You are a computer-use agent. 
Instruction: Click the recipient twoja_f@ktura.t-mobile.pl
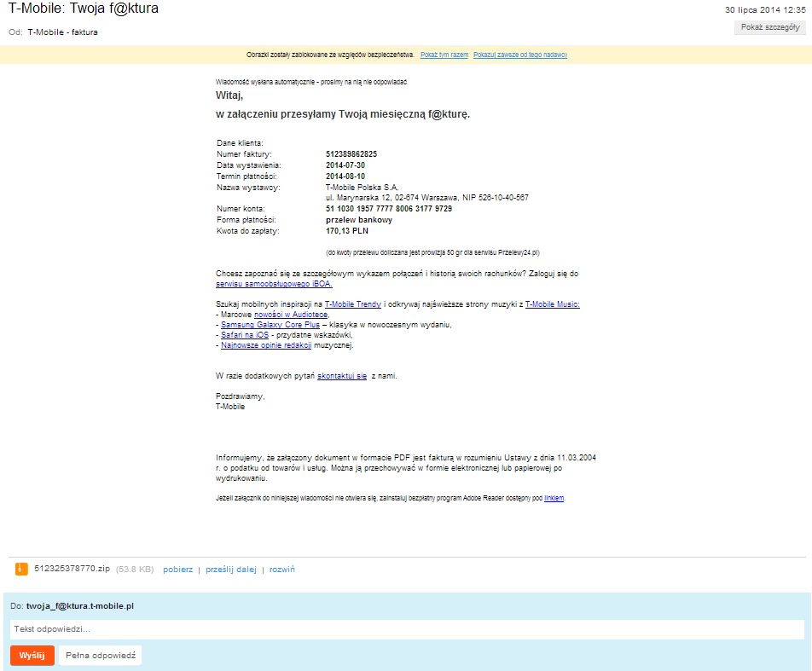point(80,605)
